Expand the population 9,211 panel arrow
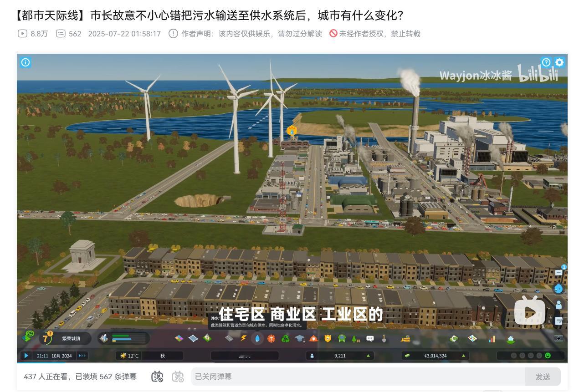The image size is (574, 392). click(x=368, y=356)
